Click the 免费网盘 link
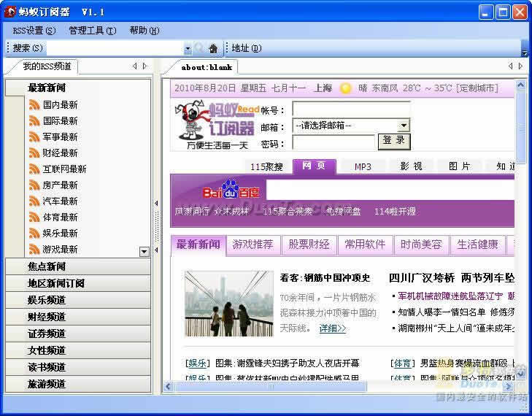Screen dimensions: 532x416 tap(343, 212)
